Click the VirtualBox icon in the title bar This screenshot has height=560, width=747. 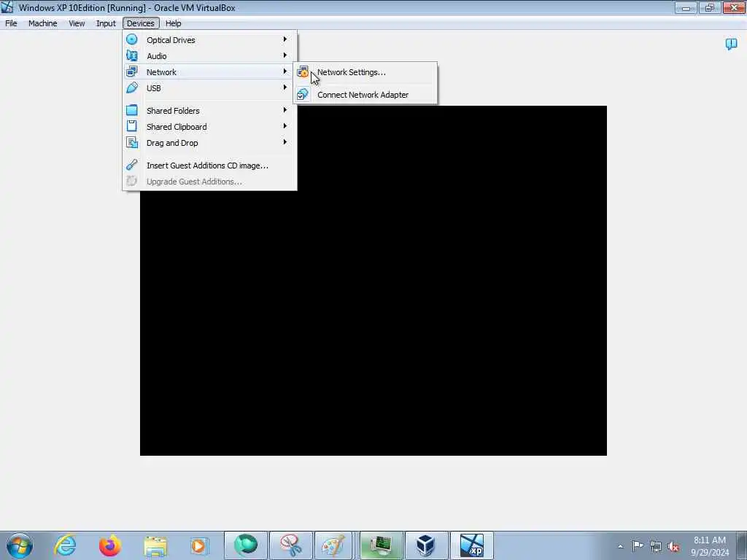click(7, 7)
